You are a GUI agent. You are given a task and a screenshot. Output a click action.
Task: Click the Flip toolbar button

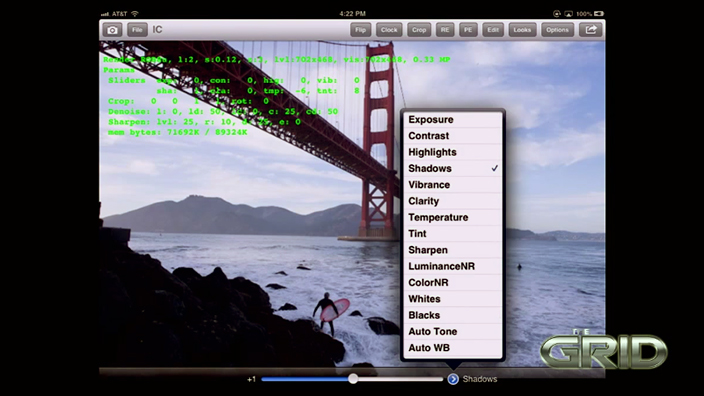coord(361,30)
